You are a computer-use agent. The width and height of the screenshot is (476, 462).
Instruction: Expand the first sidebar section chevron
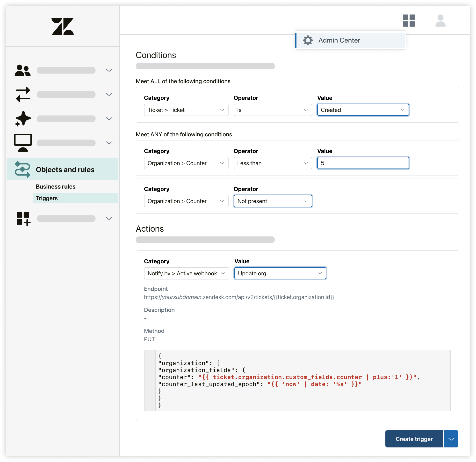[109, 70]
